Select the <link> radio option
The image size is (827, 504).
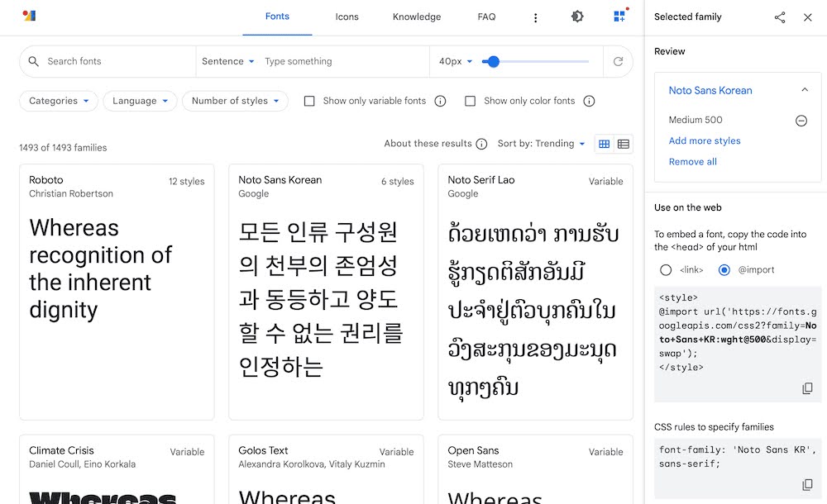pos(666,270)
